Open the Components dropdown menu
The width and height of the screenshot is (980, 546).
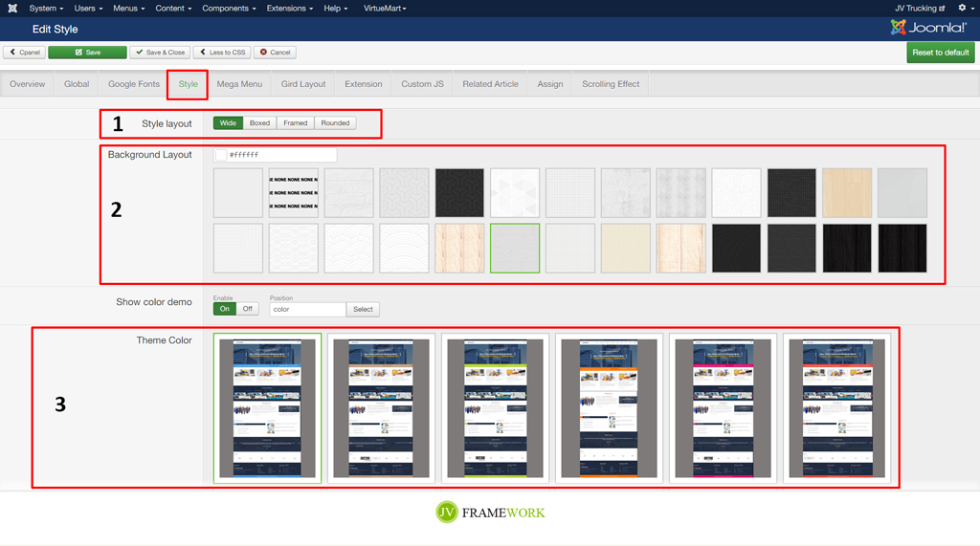point(229,9)
